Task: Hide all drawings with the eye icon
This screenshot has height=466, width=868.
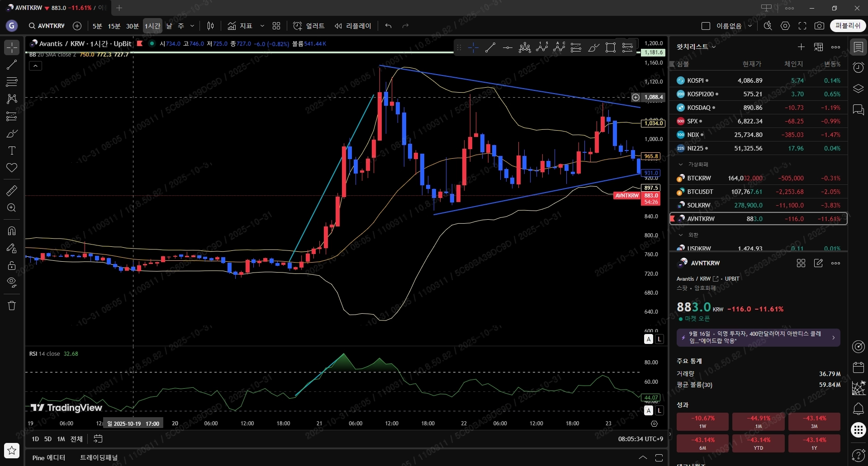Action: click(x=12, y=282)
